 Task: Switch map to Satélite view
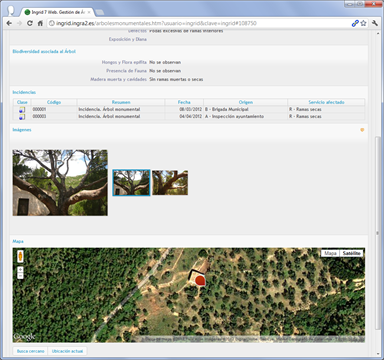click(352, 253)
